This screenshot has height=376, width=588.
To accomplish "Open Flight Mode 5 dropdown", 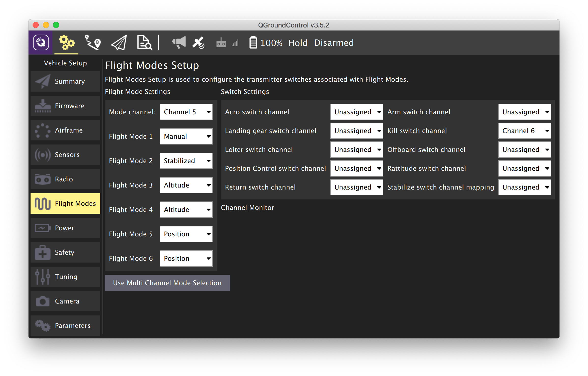I will [186, 234].
